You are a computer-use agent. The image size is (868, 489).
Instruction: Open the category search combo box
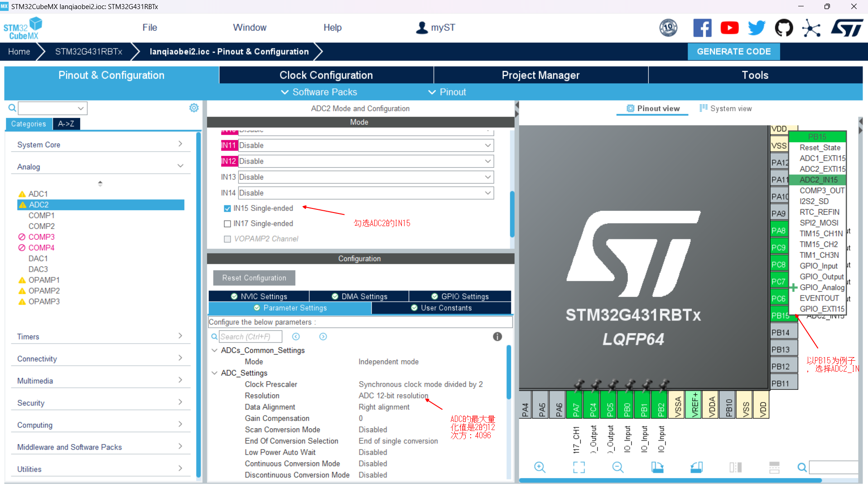[53, 108]
